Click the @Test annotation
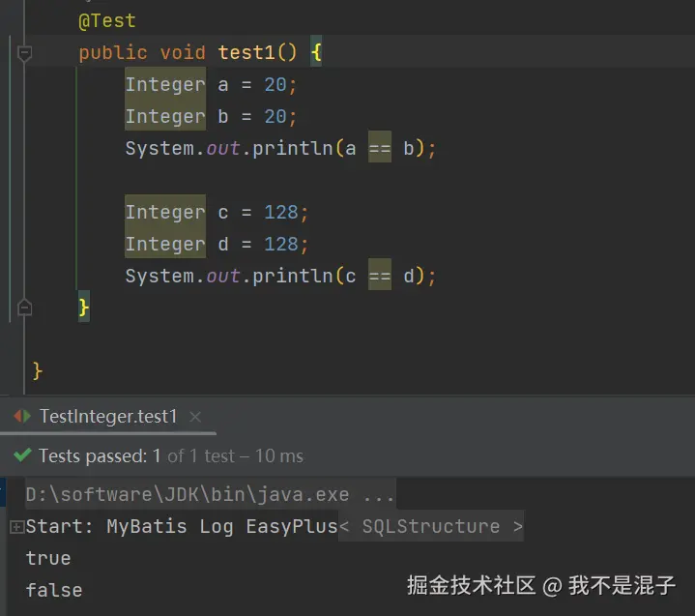The width and height of the screenshot is (695, 616). (106, 20)
